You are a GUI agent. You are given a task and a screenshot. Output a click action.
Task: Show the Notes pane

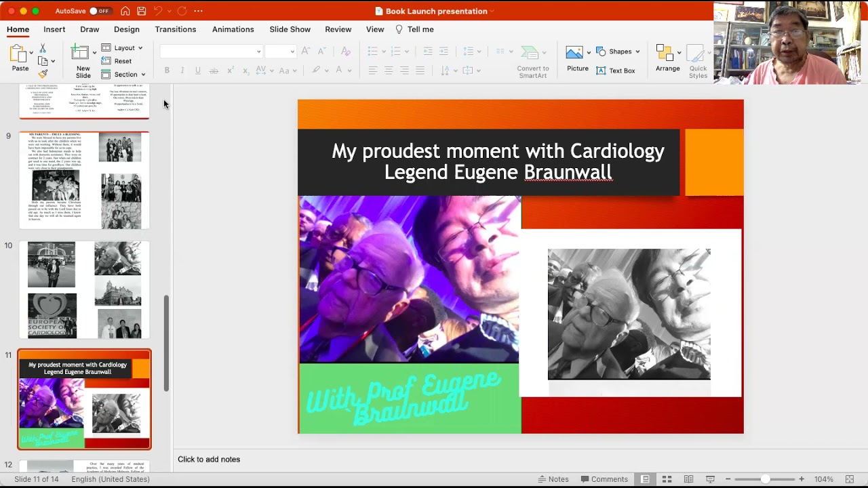coord(553,479)
